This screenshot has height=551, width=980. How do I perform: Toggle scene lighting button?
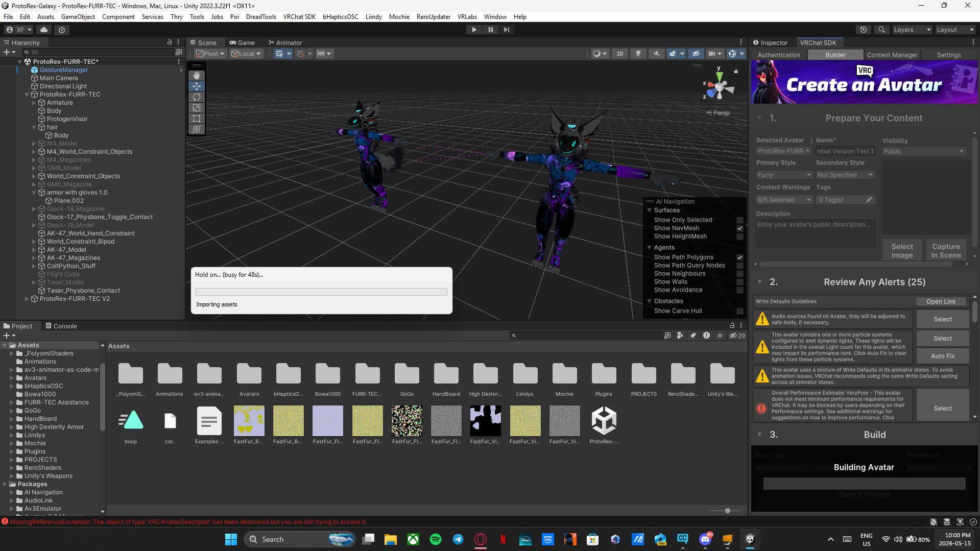tap(638, 54)
